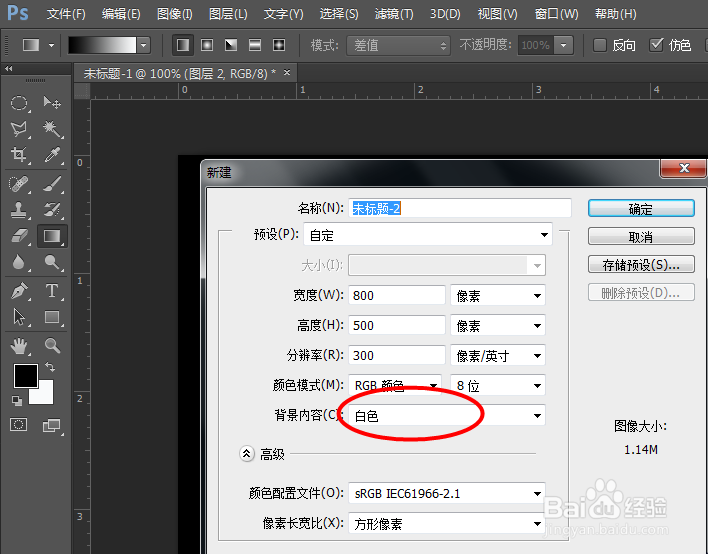Screen dimensions: 708x554
Task: Open the 颜色配置文件 sRGB dropdown
Action: pyautogui.click(x=447, y=493)
